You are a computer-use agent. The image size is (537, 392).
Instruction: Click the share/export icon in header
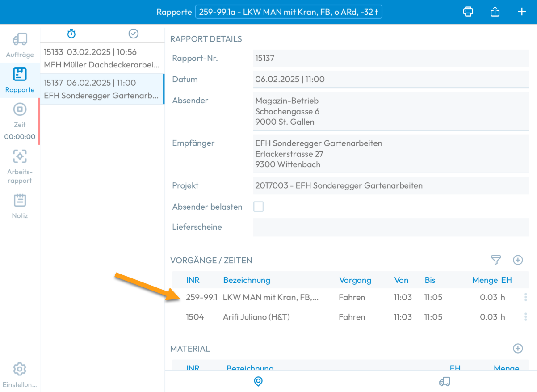tap(495, 12)
